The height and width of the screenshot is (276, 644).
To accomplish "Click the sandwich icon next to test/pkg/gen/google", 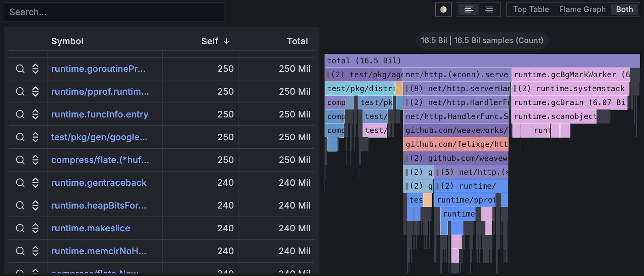I will 35,137.
